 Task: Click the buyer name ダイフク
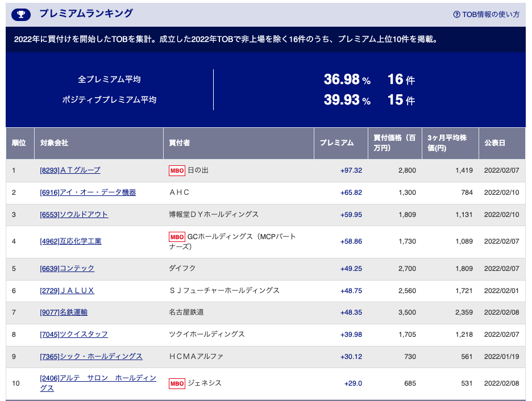(x=182, y=269)
